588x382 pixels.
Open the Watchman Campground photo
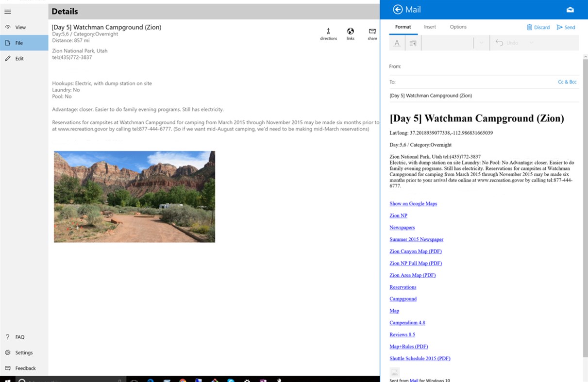(134, 197)
